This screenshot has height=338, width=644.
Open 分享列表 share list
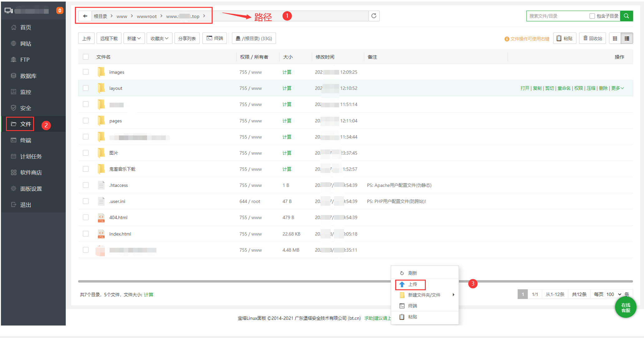click(x=187, y=38)
